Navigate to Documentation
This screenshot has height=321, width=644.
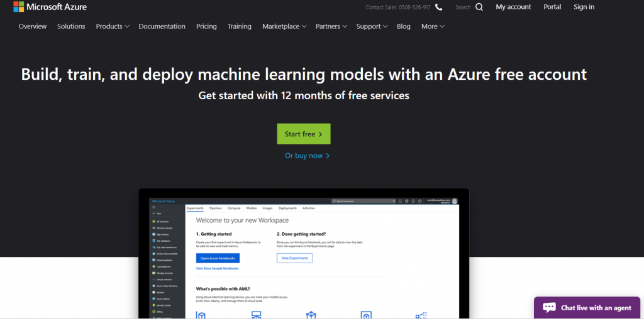162,26
